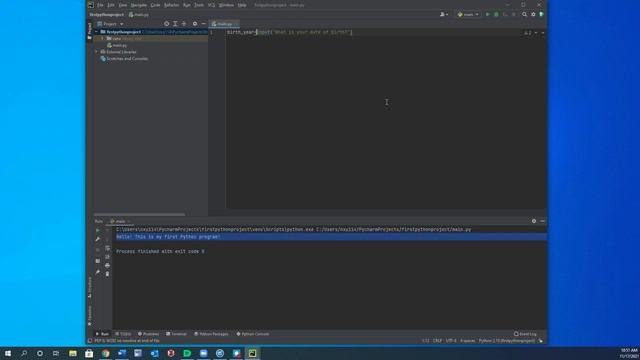This screenshot has width=640, height=360.
Task: Click Expand All icon in Project panel
Action: coord(175,24)
